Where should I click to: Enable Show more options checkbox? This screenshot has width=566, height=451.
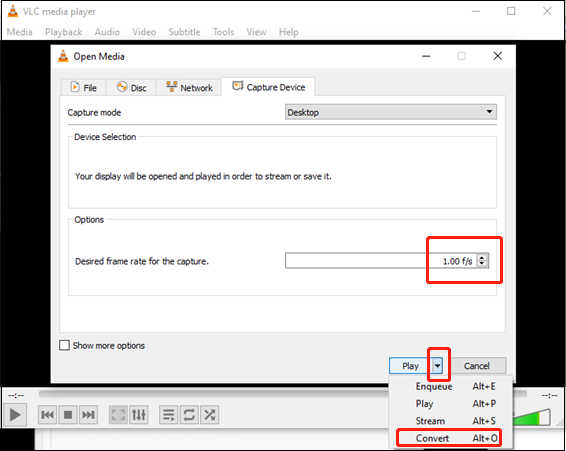pos(64,345)
